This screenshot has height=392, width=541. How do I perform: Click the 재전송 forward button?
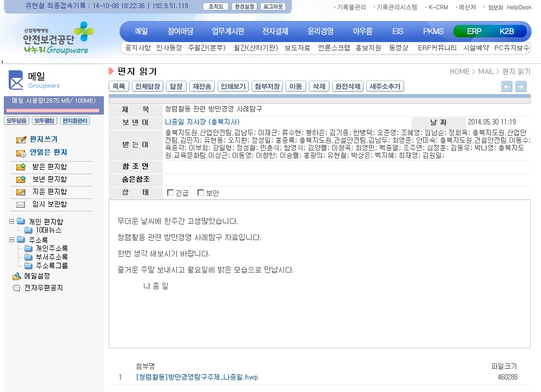[202, 86]
